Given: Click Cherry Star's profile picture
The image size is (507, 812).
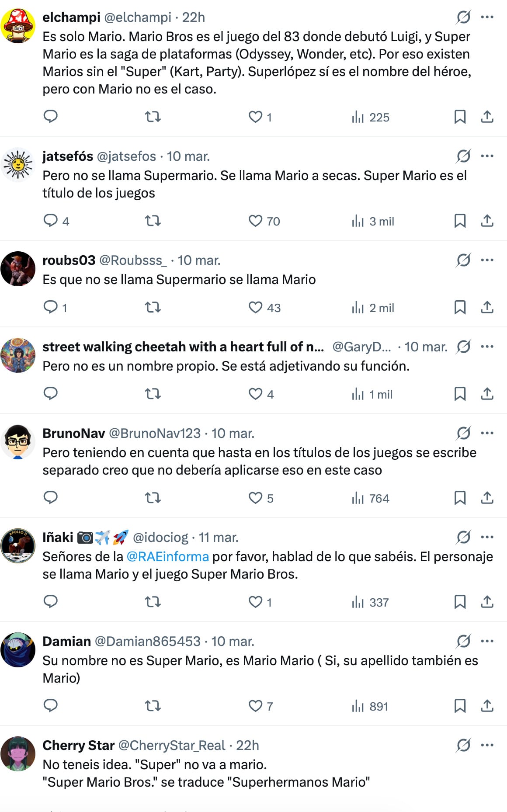Looking at the screenshot, I should (x=19, y=754).
